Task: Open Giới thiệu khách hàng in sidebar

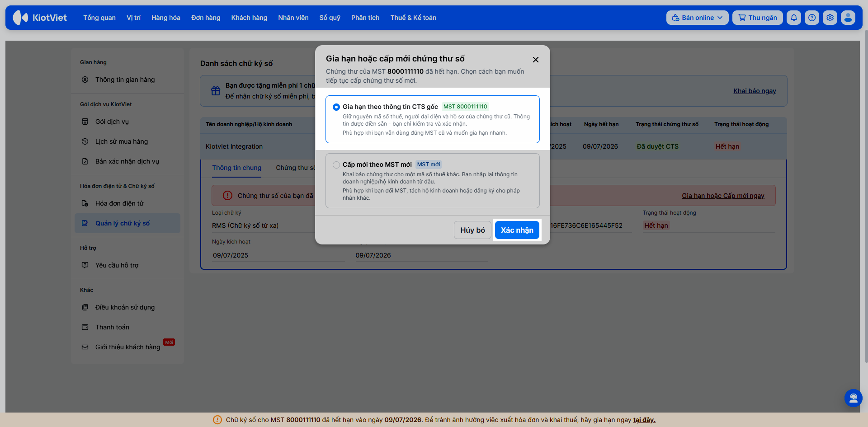Action: coord(127,347)
